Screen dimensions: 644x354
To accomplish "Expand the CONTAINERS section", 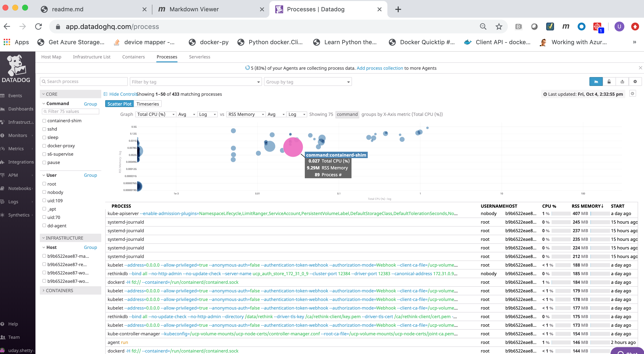I will pyautogui.click(x=71, y=291).
